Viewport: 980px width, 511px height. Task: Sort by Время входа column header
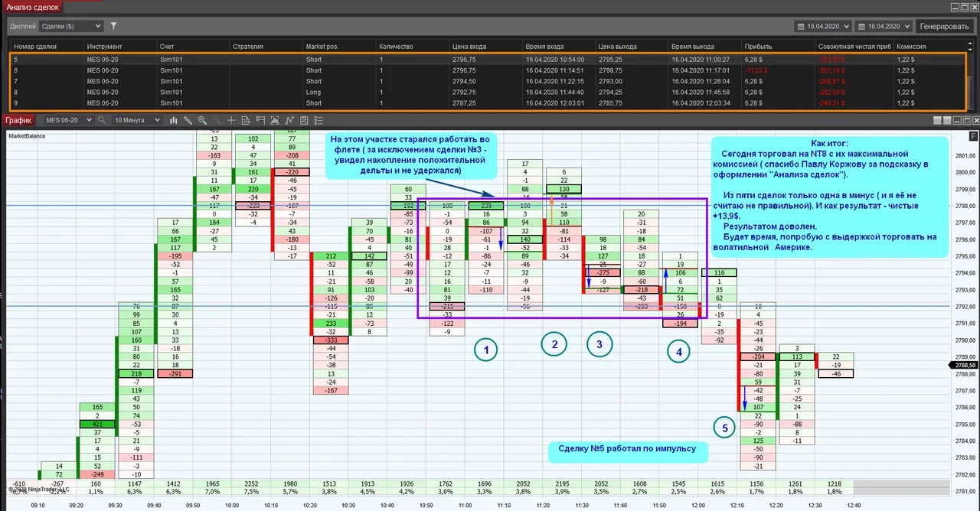(x=557, y=46)
